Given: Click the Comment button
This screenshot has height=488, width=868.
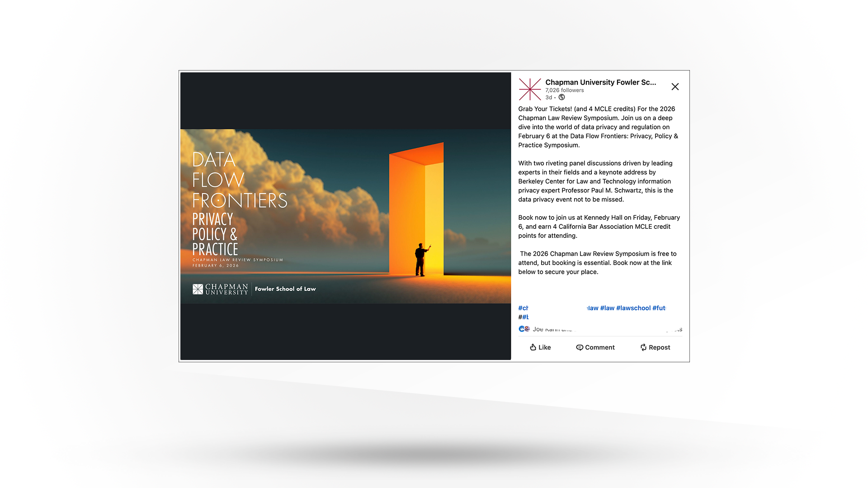Looking at the screenshot, I should coord(595,347).
